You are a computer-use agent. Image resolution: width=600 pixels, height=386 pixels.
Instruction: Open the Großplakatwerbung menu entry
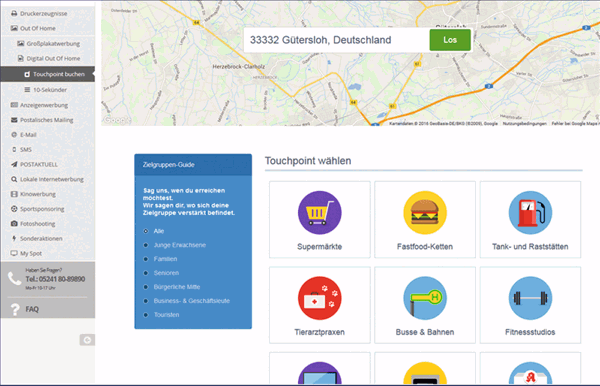tap(48, 44)
